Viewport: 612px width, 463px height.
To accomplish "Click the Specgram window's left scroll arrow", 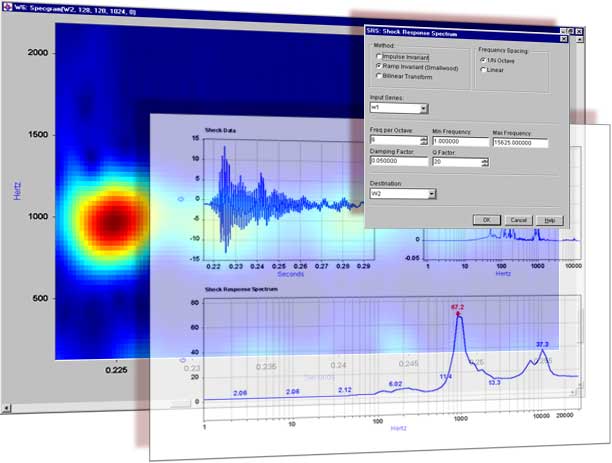I will 6,408.
